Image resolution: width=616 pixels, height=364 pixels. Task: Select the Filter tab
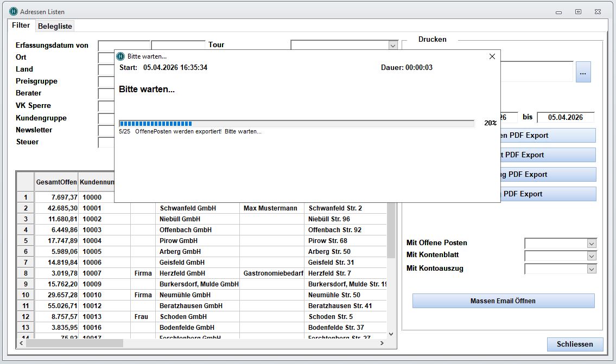[x=21, y=25]
